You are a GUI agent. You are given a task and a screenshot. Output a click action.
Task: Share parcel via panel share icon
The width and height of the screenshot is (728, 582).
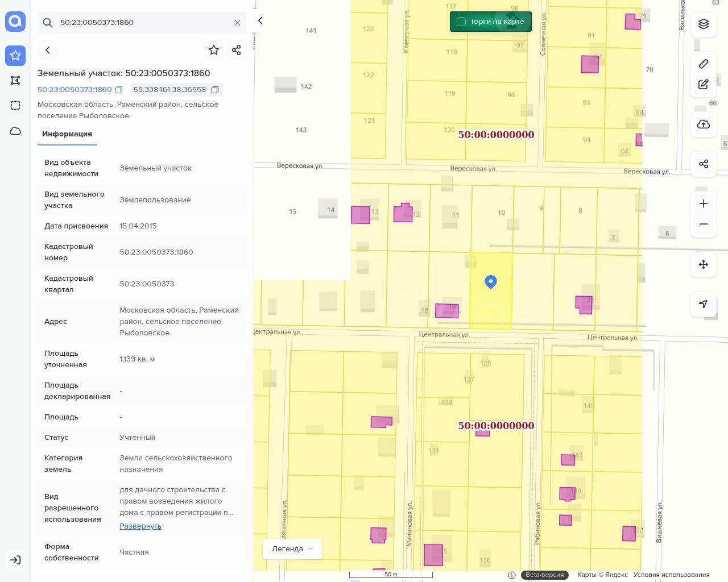237,50
